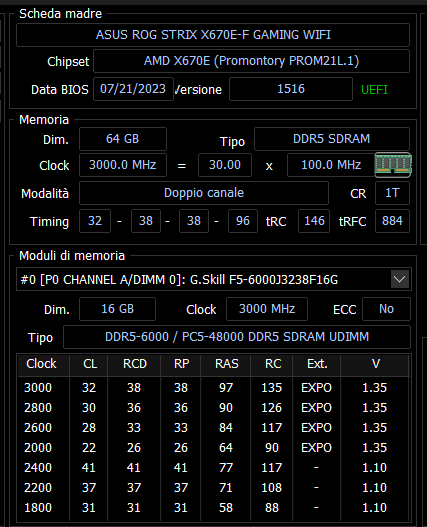This screenshot has width=427, height=527.
Task: Select the 2200 clock row in table
Action: [x=214, y=488]
